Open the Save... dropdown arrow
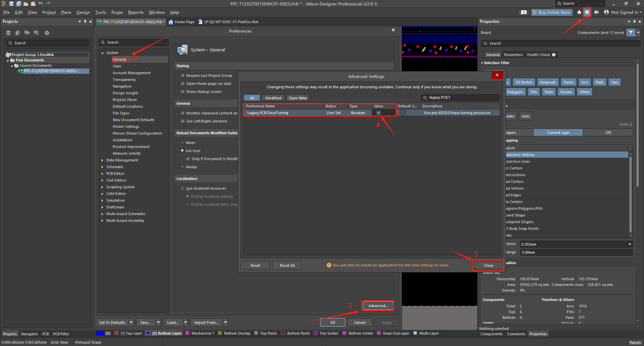 (x=158, y=323)
